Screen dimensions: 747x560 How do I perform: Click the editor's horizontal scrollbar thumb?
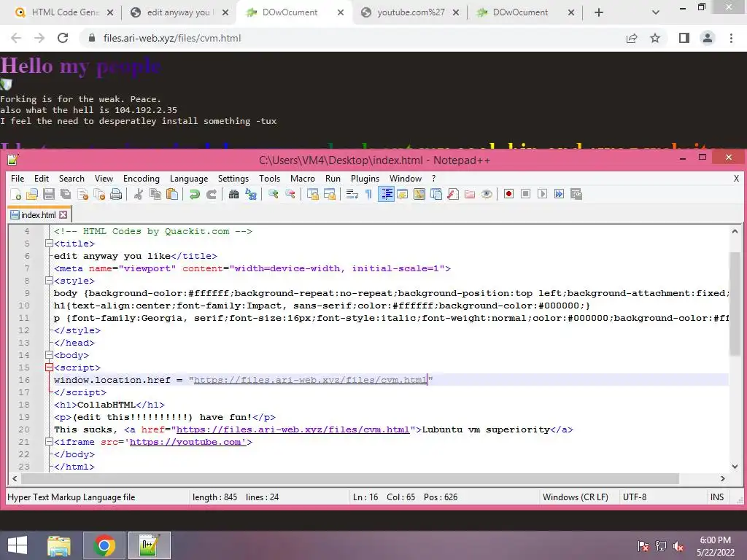click(x=349, y=478)
